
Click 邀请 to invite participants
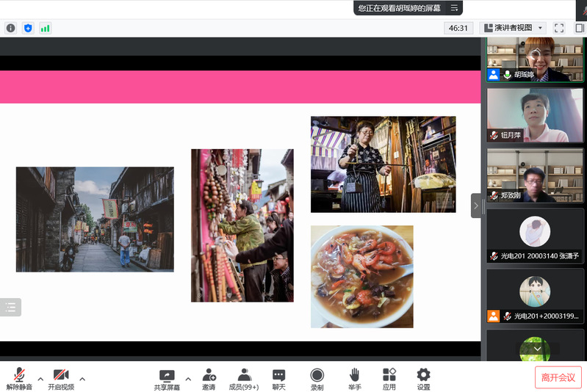(209, 379)
